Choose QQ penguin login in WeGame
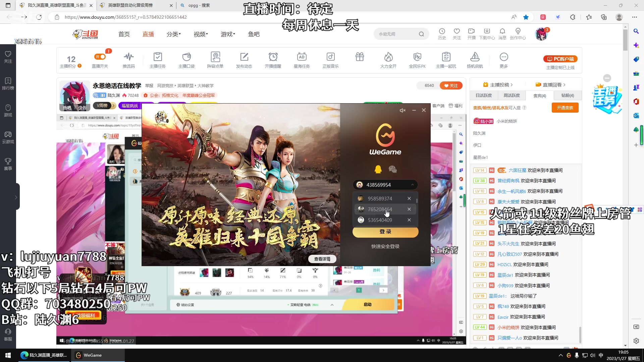Image resolution: width=644 pixels, height=362 pixels. 378,169
